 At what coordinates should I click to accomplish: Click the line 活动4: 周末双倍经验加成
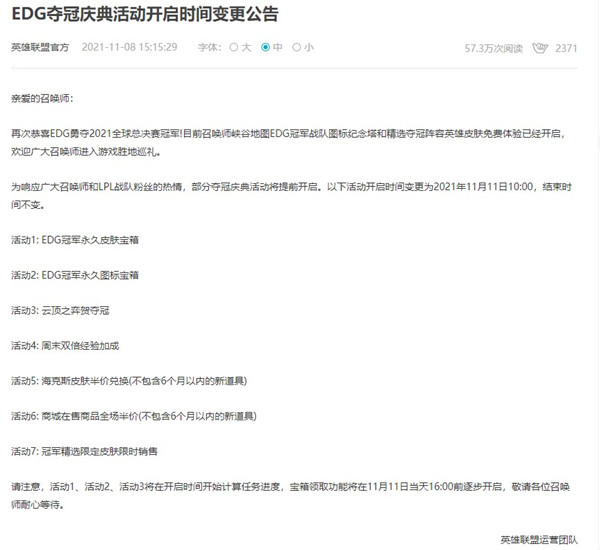pyautogui.click(x=65, y=346)
